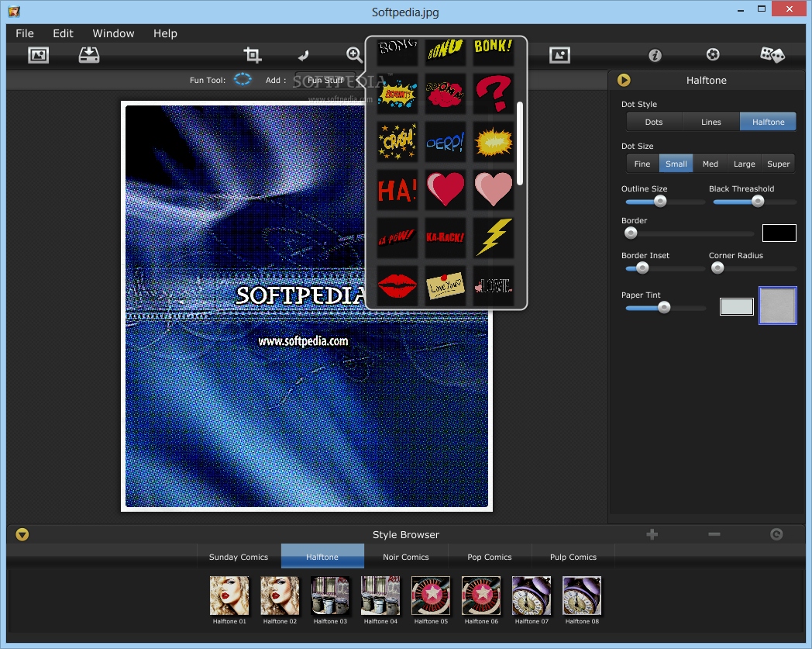Add the blue DERP! sticker

[x=446, y=142]
